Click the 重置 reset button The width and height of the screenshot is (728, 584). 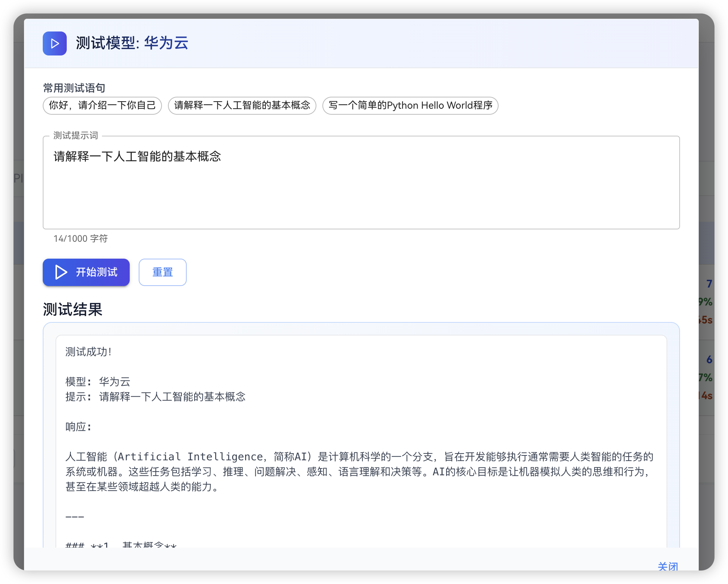[162, 272]
